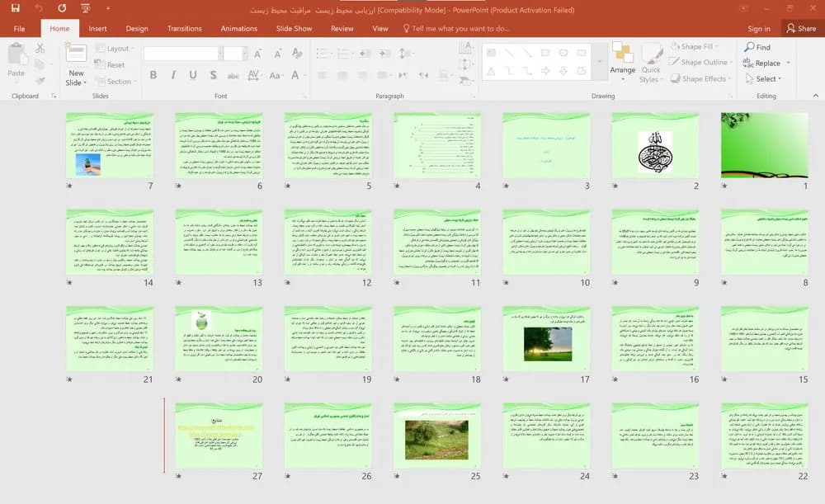Start slideshow from beginning via quick access icon
Image resolution: width=825 pixels, height=504 pixels.
click(85, 8)
